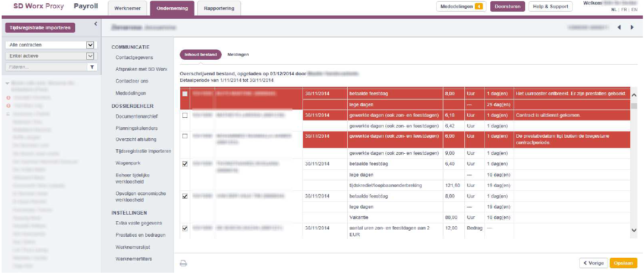The width and height of the screenshot is (644, 276).
Task: Click the print icon below the table
Action: 184,264
